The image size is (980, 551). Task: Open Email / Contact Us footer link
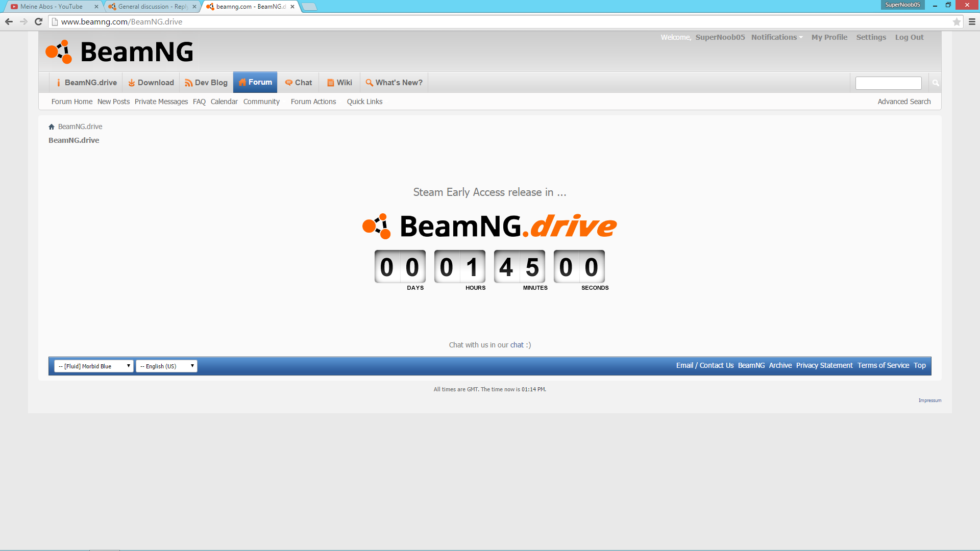[704, 365]
